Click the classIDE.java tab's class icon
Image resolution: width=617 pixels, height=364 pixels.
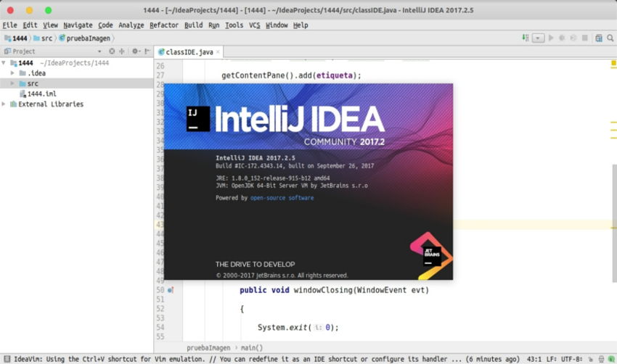pos(161,52)
